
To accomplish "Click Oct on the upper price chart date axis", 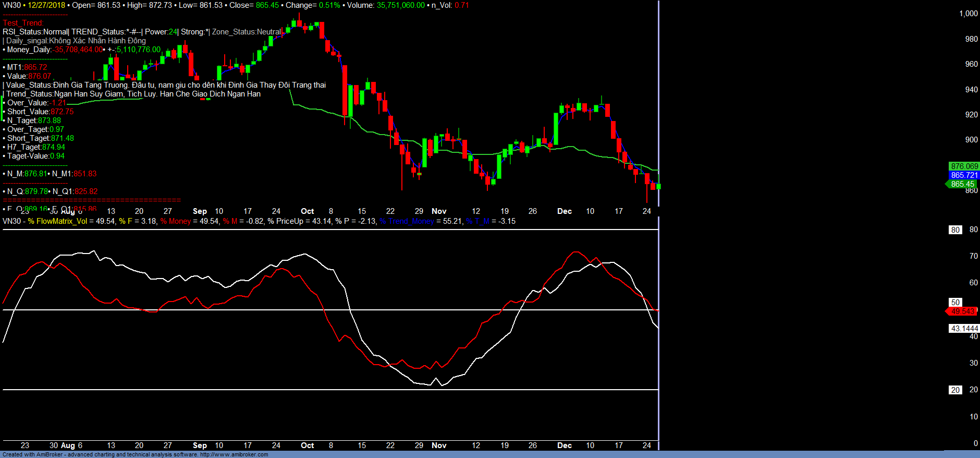I will [x=307, y=211].
